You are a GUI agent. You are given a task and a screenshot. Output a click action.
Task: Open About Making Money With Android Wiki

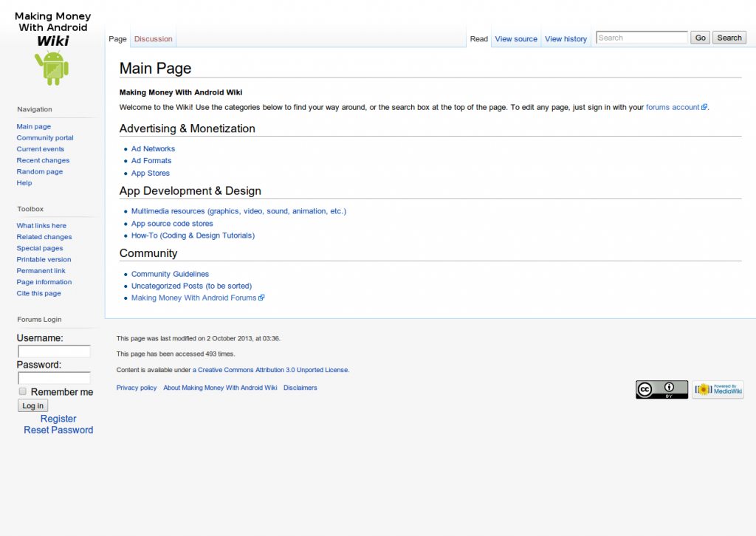coord(220,388)
